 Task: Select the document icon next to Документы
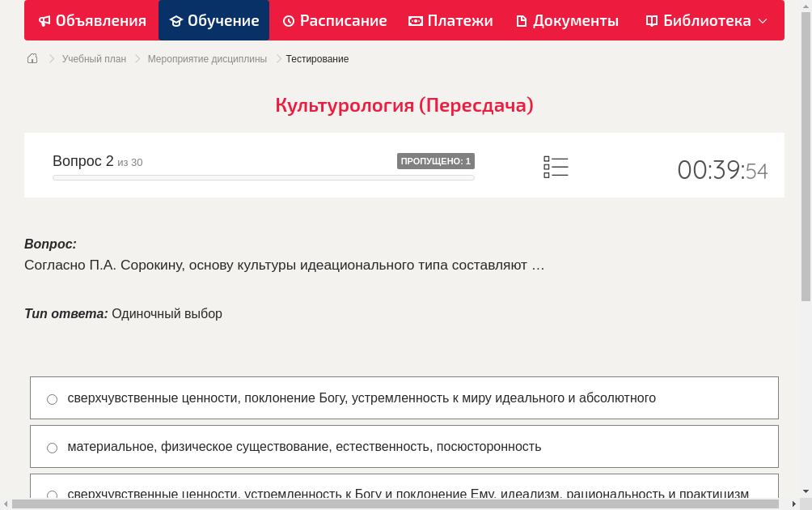(x=522, y=20)
